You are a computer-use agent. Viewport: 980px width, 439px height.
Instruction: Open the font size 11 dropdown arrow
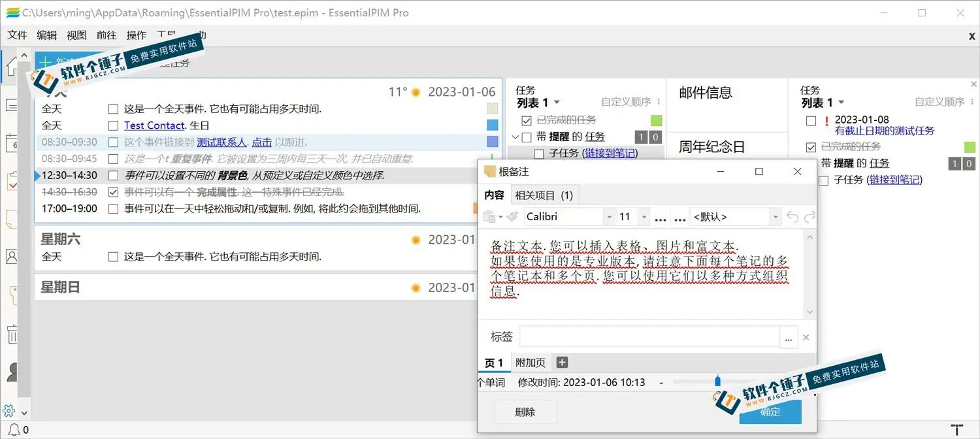coord(644,217)
